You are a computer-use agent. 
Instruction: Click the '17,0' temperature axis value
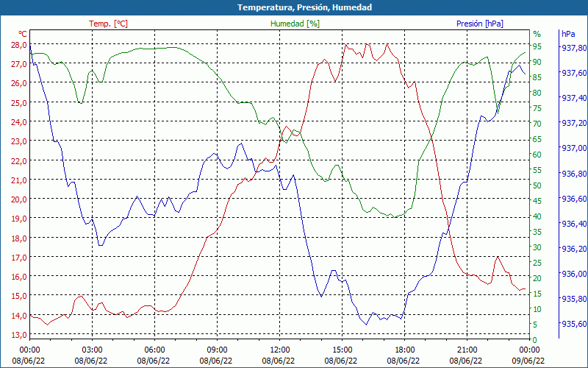pos(20,258)
